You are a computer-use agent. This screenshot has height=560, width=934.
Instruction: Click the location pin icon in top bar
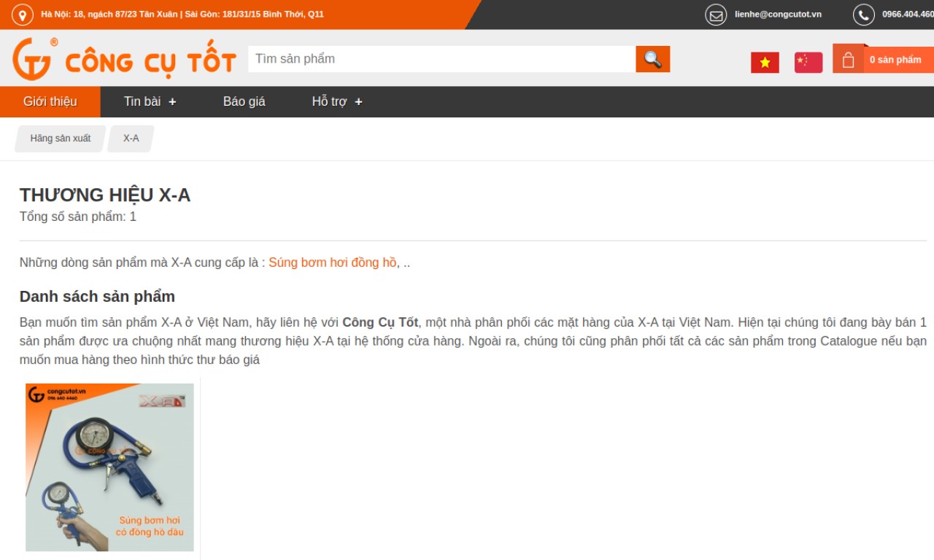(x=23, y=15)
